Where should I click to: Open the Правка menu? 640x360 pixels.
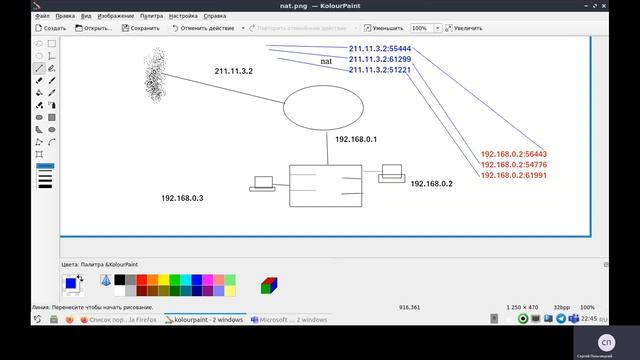pos(65,16)
